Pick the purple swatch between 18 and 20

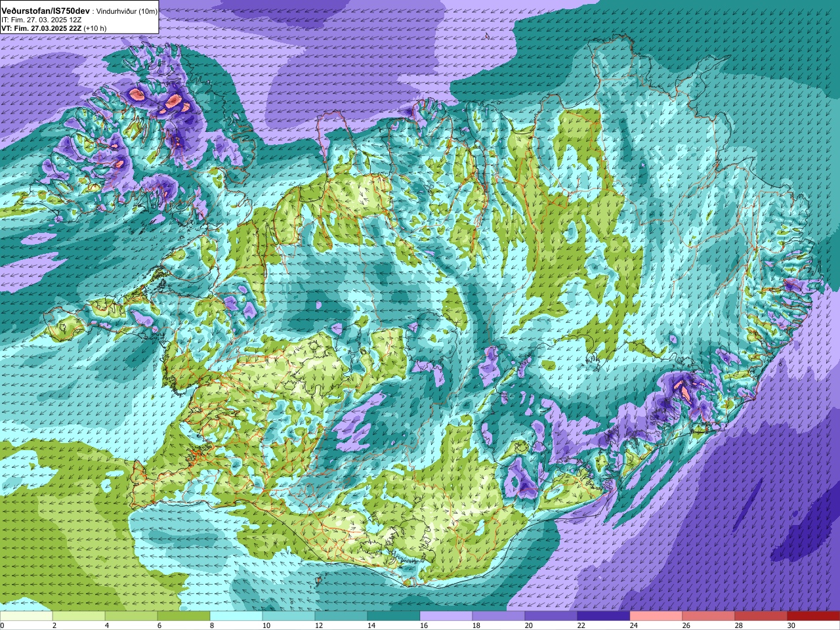click(x=499, y=616)
